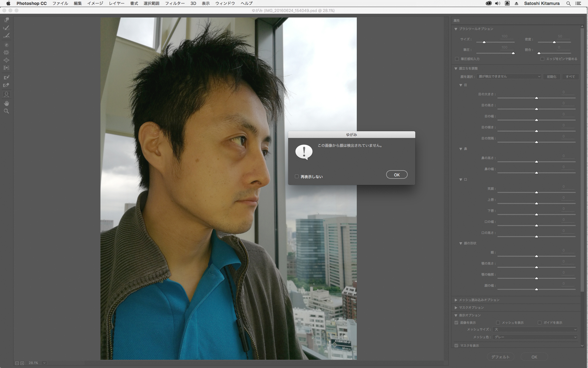This screenshot has height=368, width=588.
Task: Select the Forward Warp tool
Action: pos(6,20)
